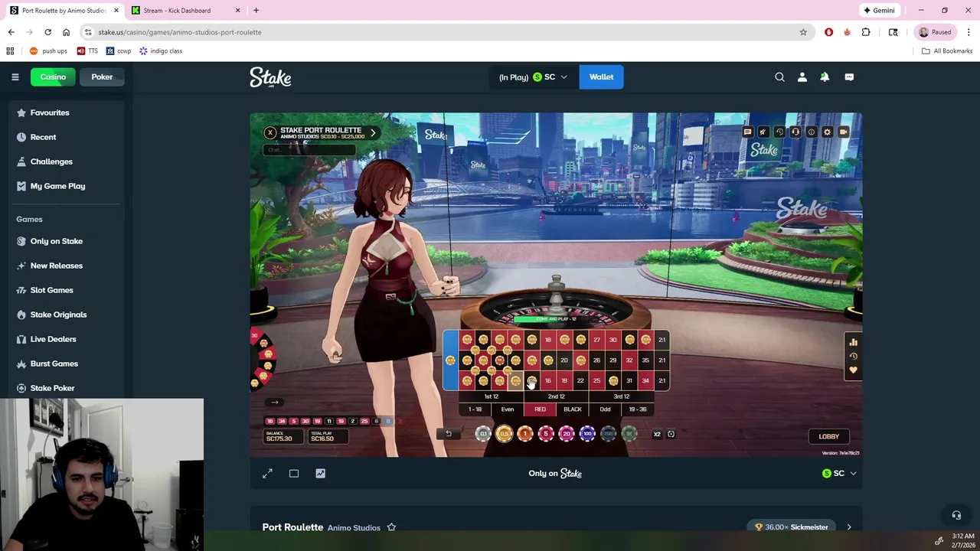
Task: Bet on Even
Action: 508,409
